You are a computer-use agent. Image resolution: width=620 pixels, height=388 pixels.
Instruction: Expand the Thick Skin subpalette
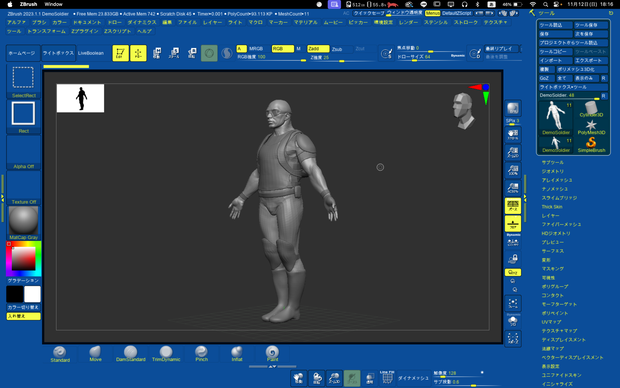[x=552, y=207]
